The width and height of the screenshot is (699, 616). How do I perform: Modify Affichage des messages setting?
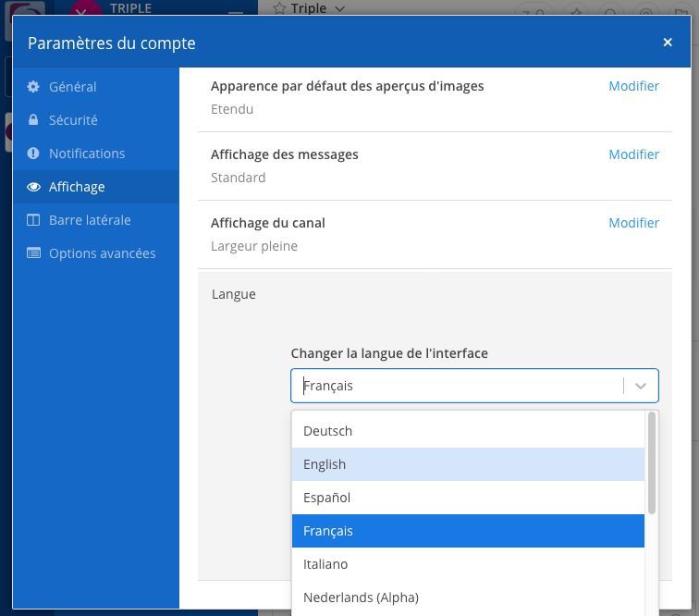[x=633, y=154]
